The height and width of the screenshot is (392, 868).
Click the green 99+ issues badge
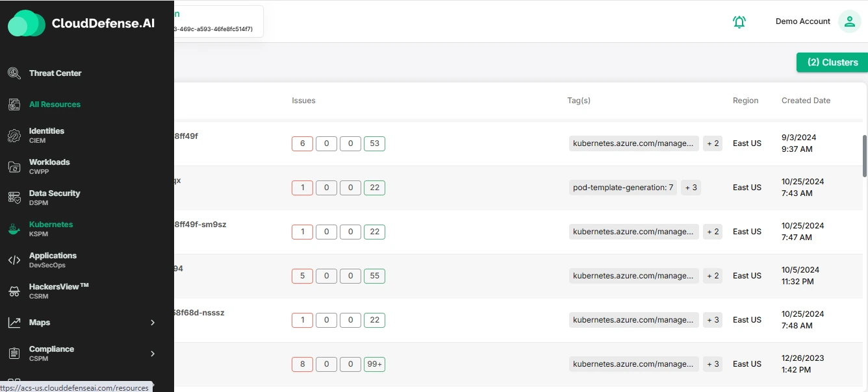[x=374, y=364]
